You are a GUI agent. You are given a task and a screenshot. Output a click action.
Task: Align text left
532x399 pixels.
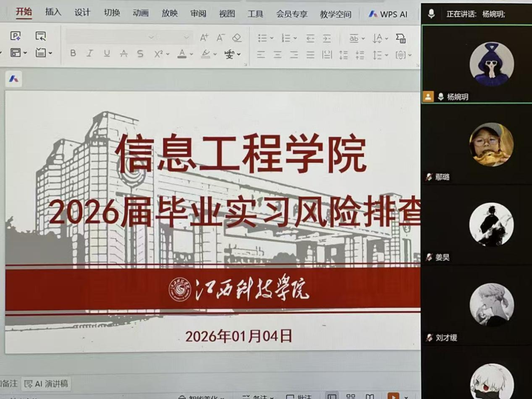pos(261,55)
